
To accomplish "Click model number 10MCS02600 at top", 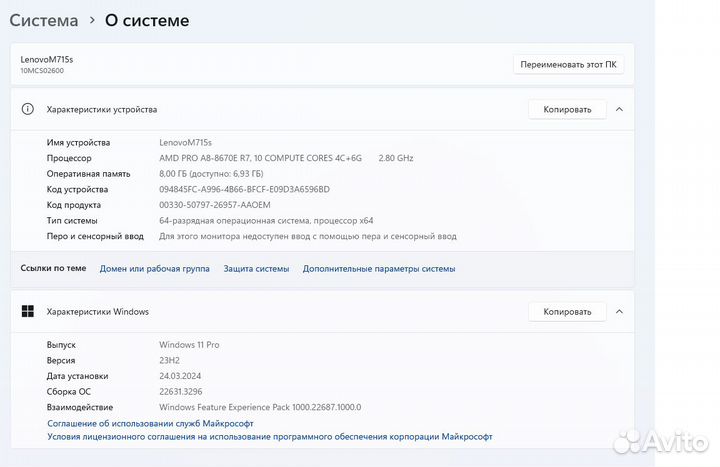I will (42, 71).
